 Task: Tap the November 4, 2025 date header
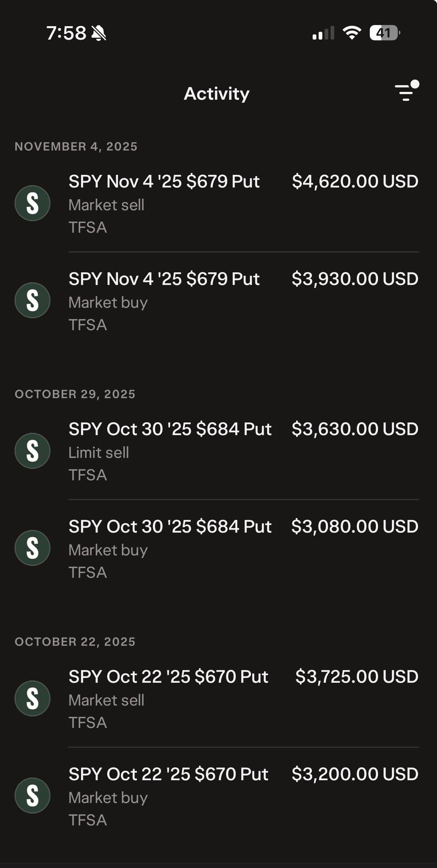coord(76,146)
